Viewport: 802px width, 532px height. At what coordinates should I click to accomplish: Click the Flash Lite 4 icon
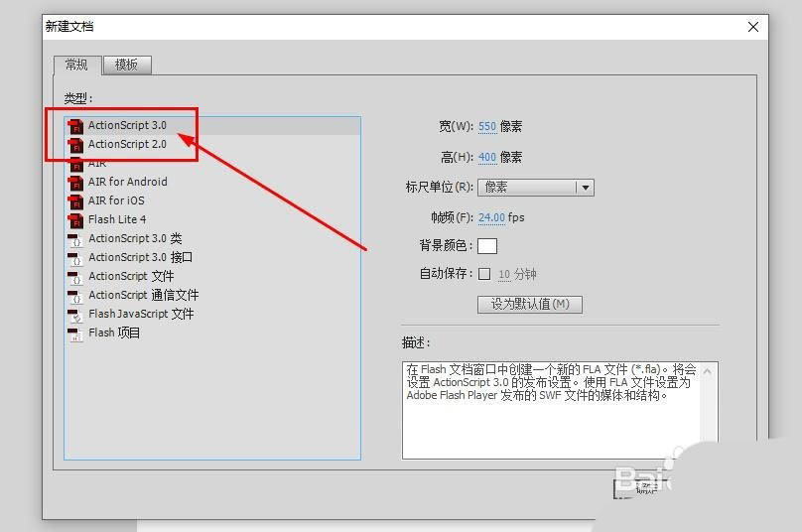[75, 220]
